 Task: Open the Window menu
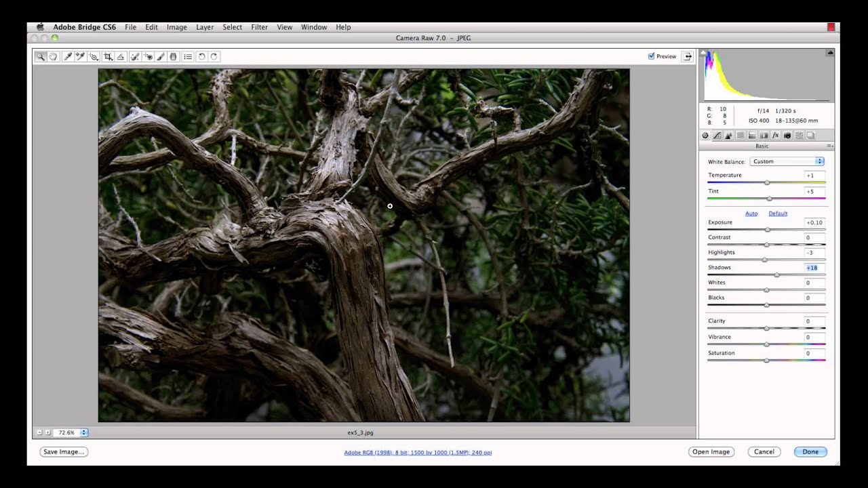tap(314, 27)
